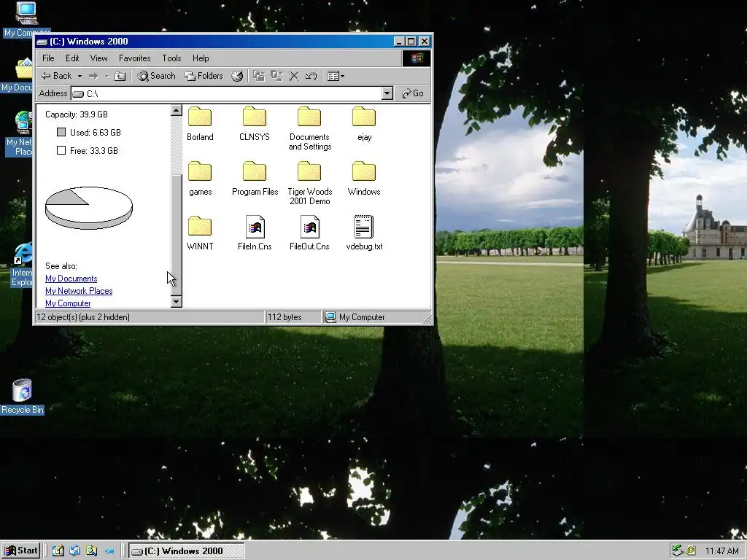The width and height of the screenshot is (747, 560).
Task: Select the Program Files folder
Action: pos(255,179)
